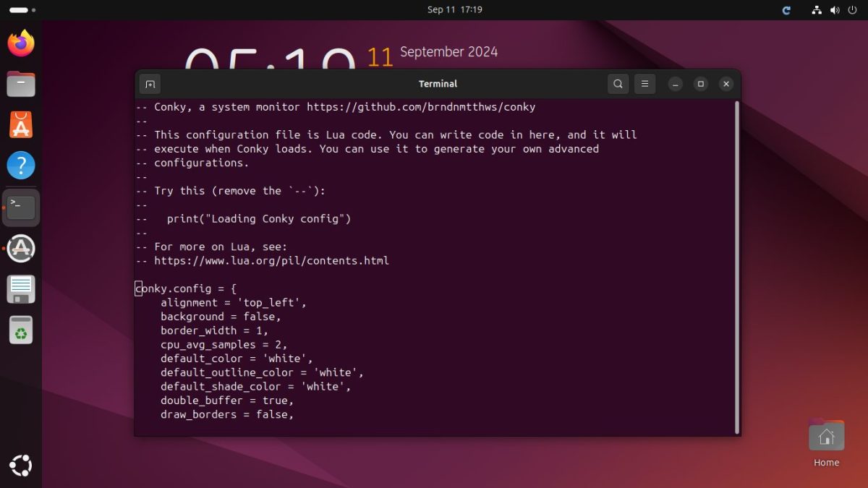Expand the system status menu
This screenshot has width=868, height=488.
[834, 10]
